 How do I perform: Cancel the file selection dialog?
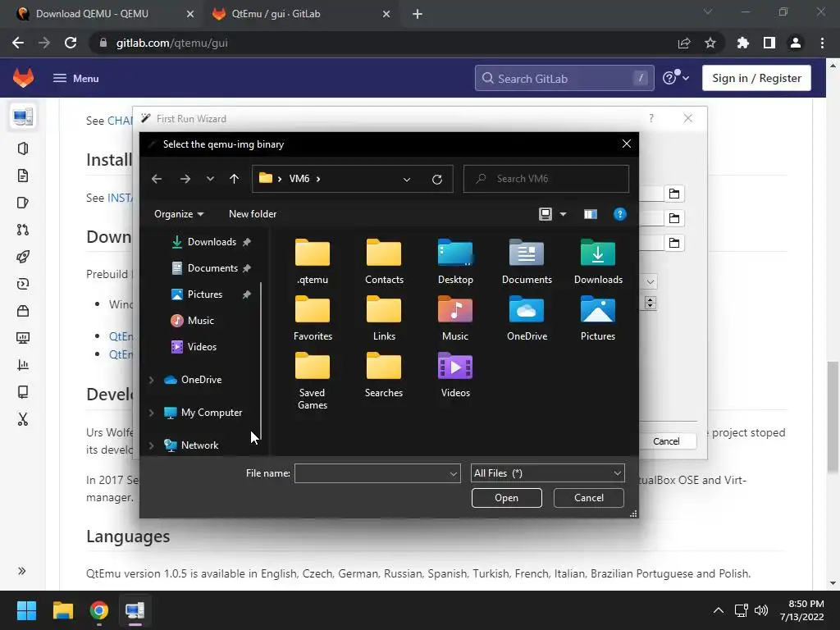coord(589,498)
